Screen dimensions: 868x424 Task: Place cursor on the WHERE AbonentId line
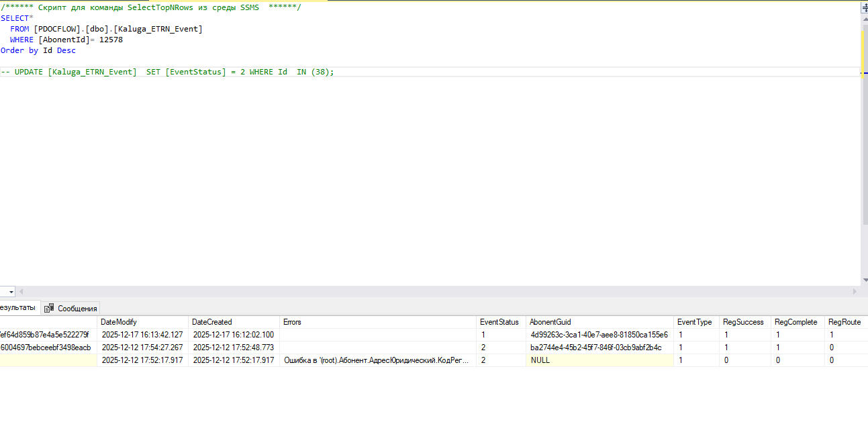67,40
